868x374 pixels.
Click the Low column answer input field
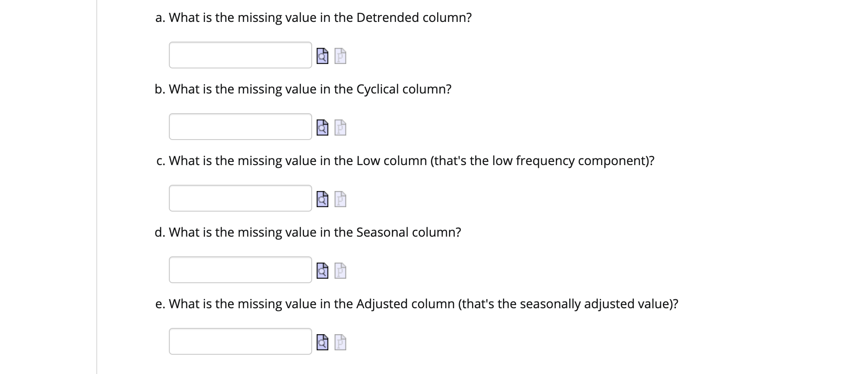point(240,198)
